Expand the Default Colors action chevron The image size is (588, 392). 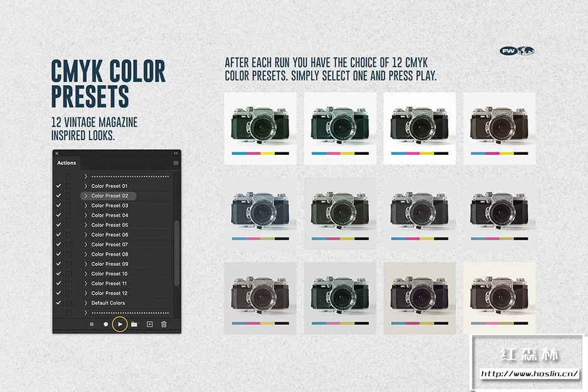[86, 303]
